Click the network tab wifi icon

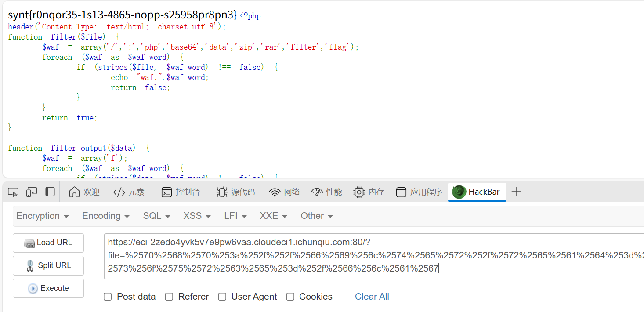[x=275, y=192]
